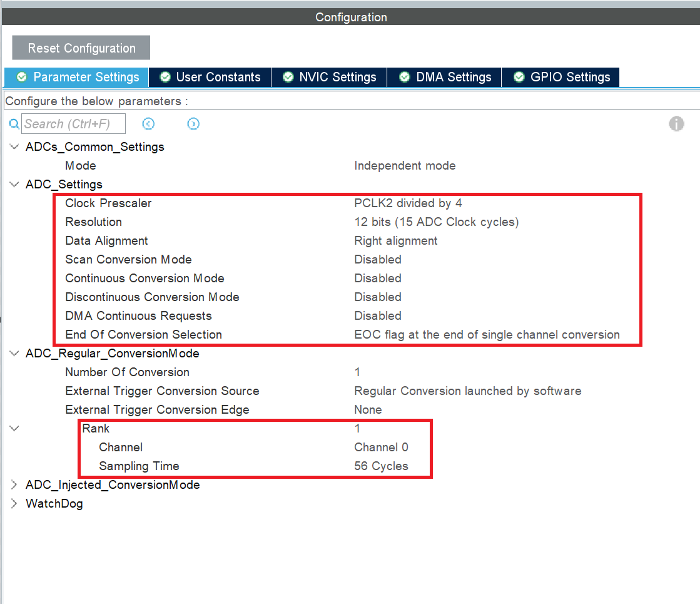Click the green checkmark on User Constants tab
Viewport: 700px width, 604px height.
tap(165, 77)
